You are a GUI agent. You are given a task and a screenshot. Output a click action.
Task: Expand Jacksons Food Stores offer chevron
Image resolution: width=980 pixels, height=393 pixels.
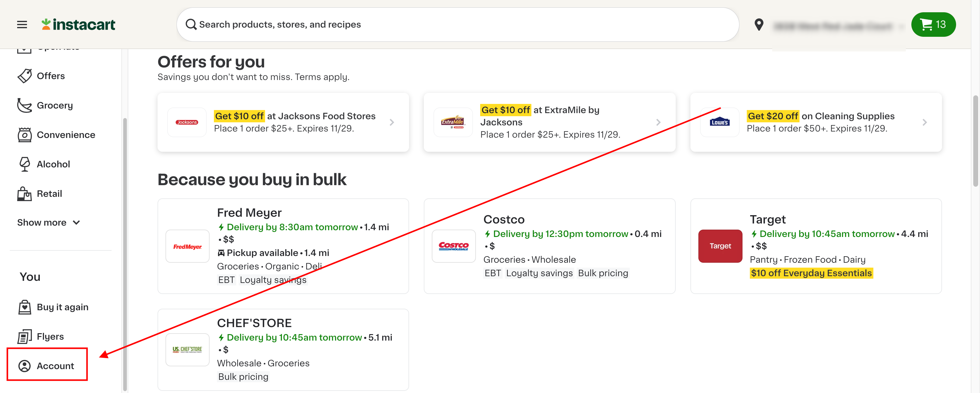[392, 122]
